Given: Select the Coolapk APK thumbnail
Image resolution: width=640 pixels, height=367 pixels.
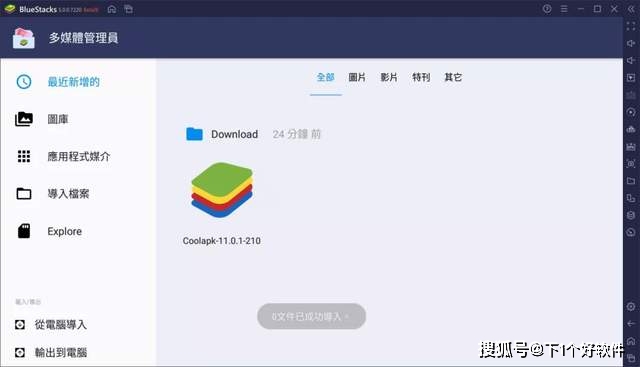Looking at the screenshot, I should click(222, 190).
